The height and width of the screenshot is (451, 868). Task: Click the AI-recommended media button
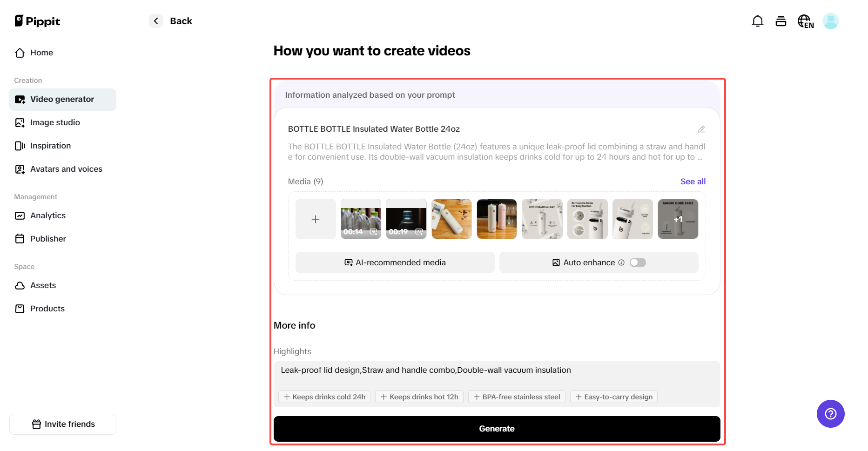[395, 263]
